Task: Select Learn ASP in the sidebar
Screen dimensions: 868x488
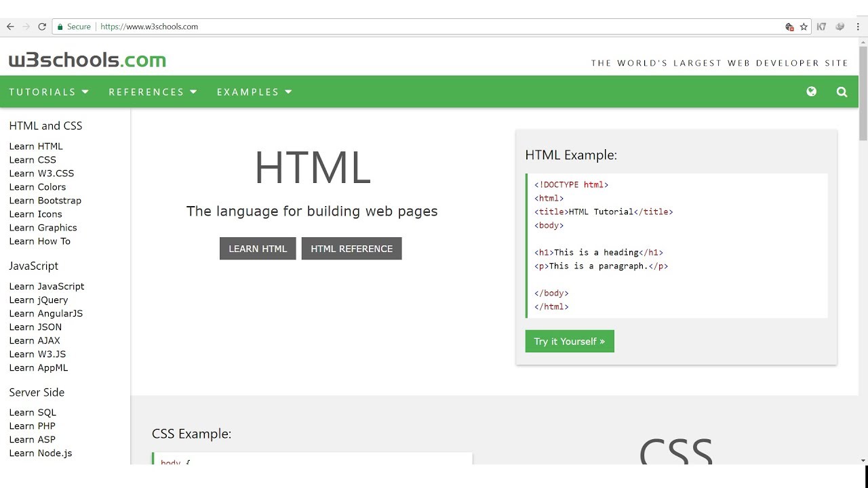Action: (32, 440)
